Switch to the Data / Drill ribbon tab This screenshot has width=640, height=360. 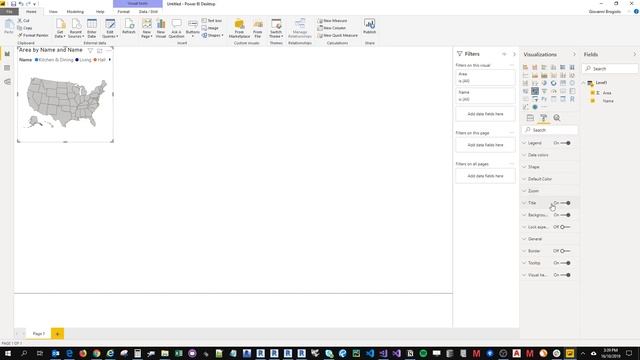pos(148,12)
